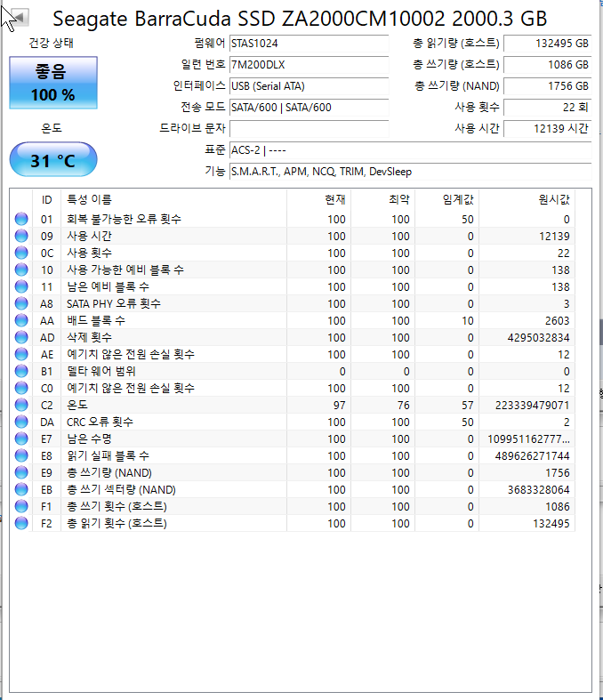Image resolution: width=603 pixels, height=700 pixels.
Task: Select the status orb of row AD 삭제 횟수
Action: [x=21, y=337]
